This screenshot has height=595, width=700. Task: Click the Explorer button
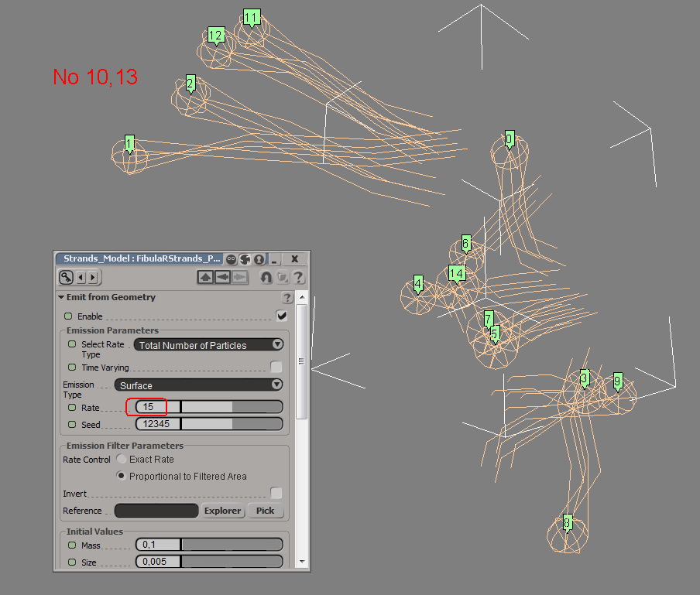coord(223,511)
